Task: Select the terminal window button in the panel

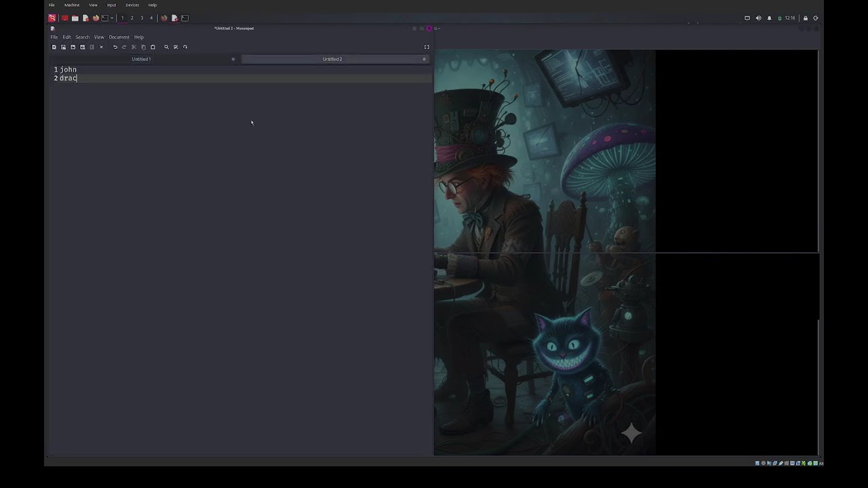Action: (x=184, y=18)
